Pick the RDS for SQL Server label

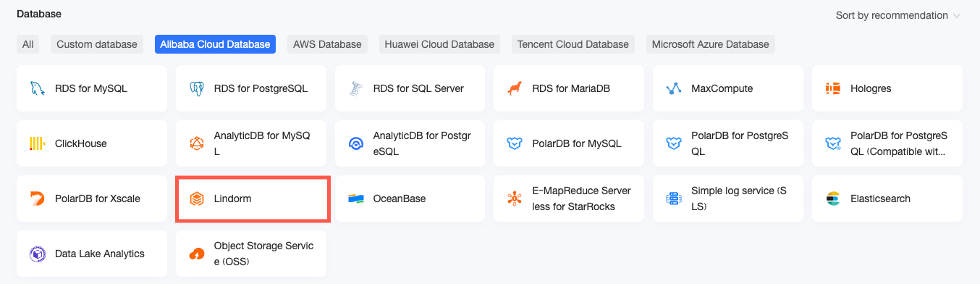click(418, 88)
